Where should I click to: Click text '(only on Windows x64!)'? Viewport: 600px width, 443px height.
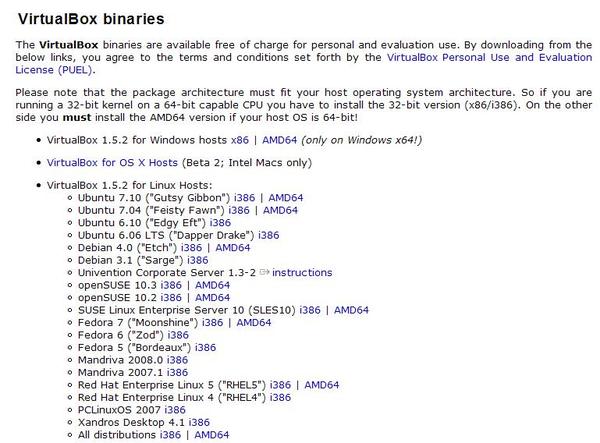pos(362,140)
